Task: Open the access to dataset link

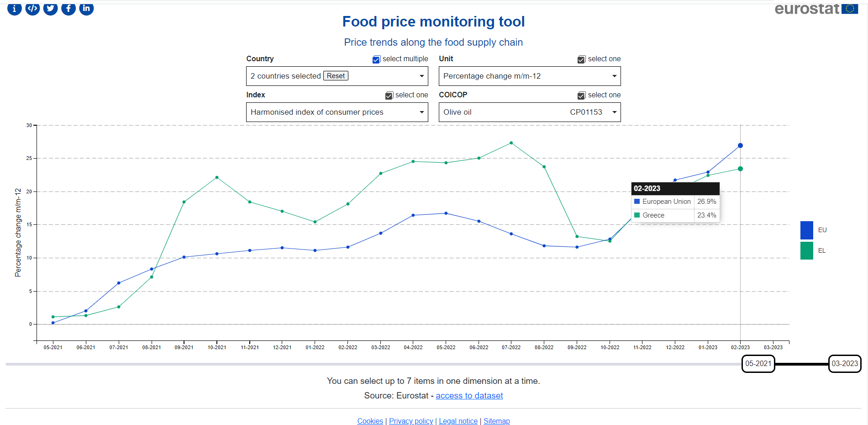Action: (469, 396)
